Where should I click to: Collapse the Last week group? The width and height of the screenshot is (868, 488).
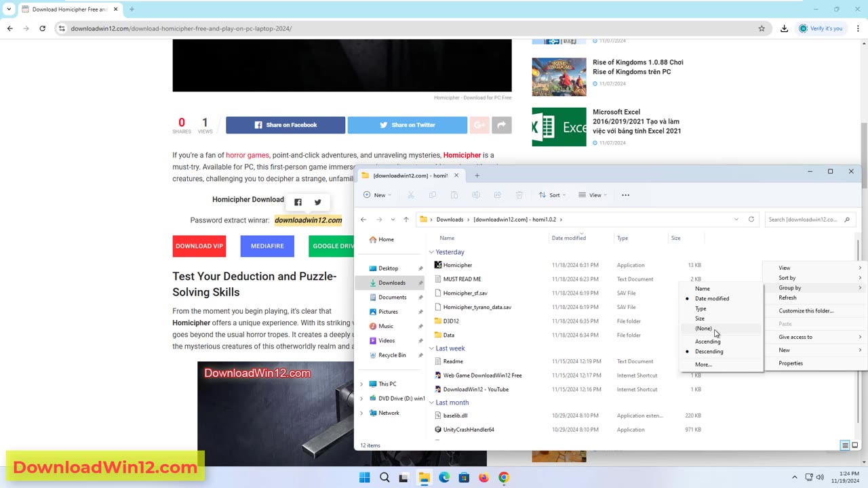click(431, 348)
